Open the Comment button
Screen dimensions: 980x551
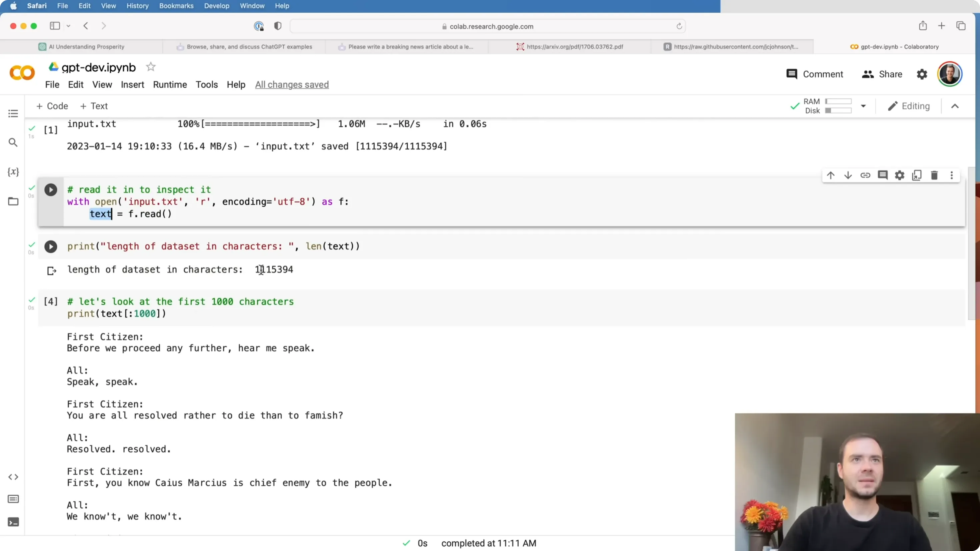click(815, 74)
